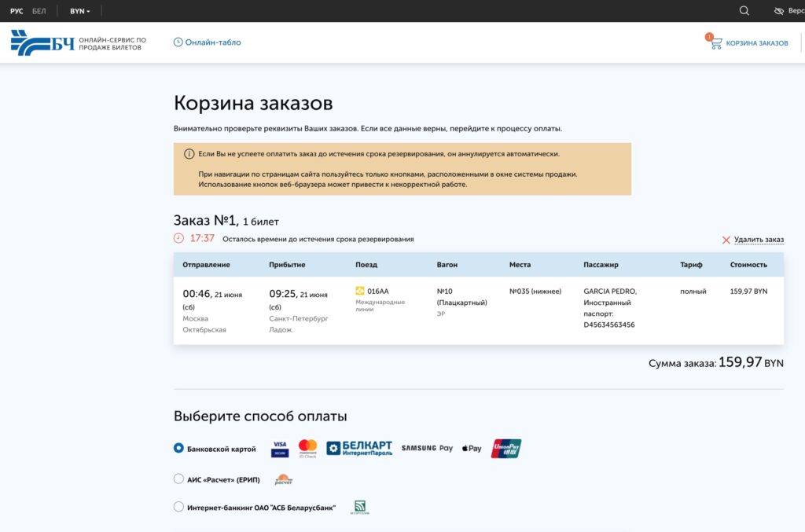Click the search magnifier icon

pos(744,10)
